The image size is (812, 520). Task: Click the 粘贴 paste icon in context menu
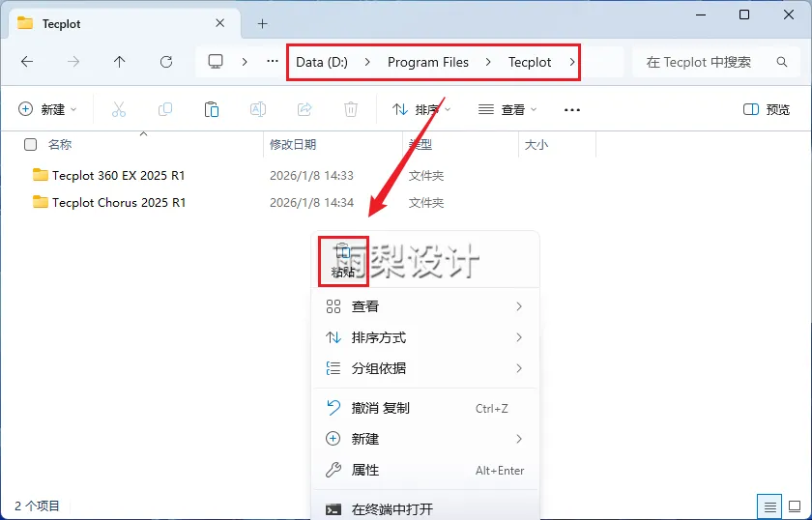tap(343, 261)
